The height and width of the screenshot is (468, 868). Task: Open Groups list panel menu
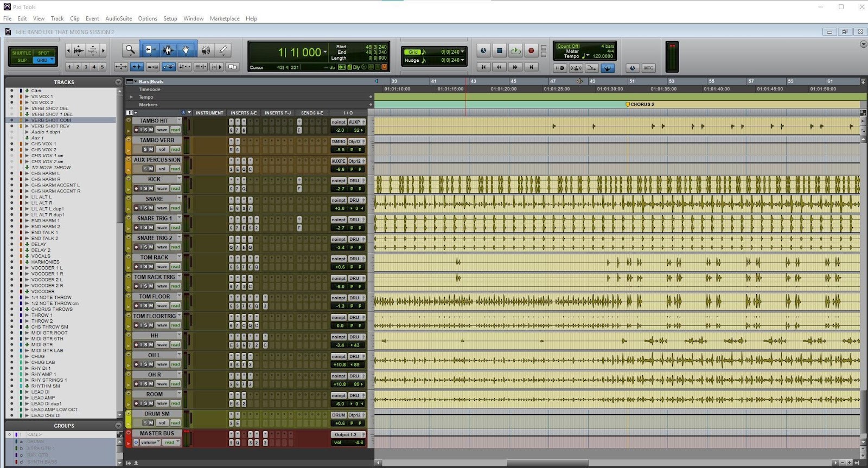click(118, 426)
